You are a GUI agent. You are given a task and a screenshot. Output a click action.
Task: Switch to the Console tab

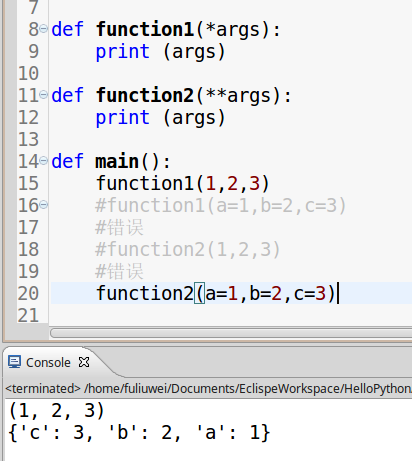pyautogui.click(x=48, y=362)
